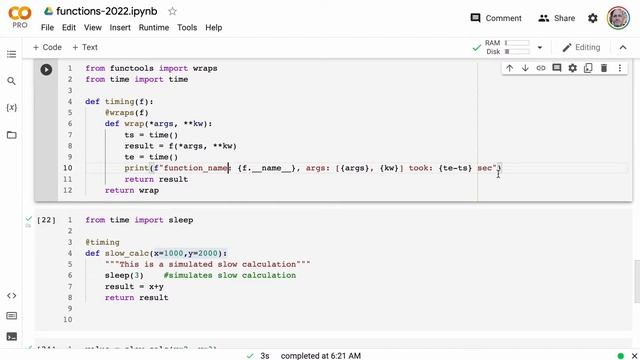Image resolution: width=640 pixels, height=360 pixels.
Task: Add a new Code cell
Action: coord(47,47)
